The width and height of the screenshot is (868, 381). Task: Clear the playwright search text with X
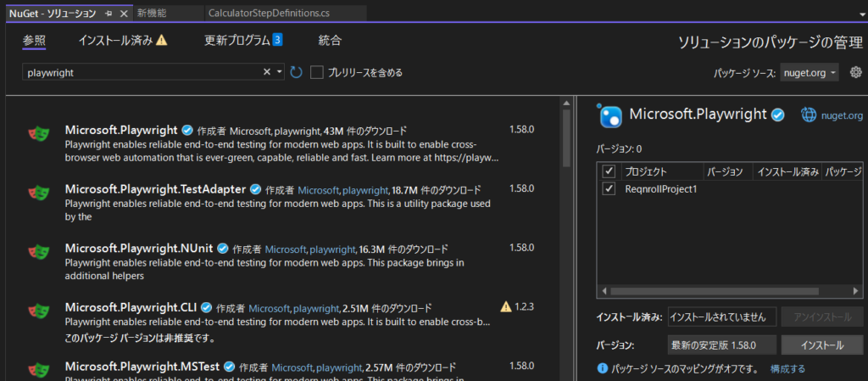[267, 73]
